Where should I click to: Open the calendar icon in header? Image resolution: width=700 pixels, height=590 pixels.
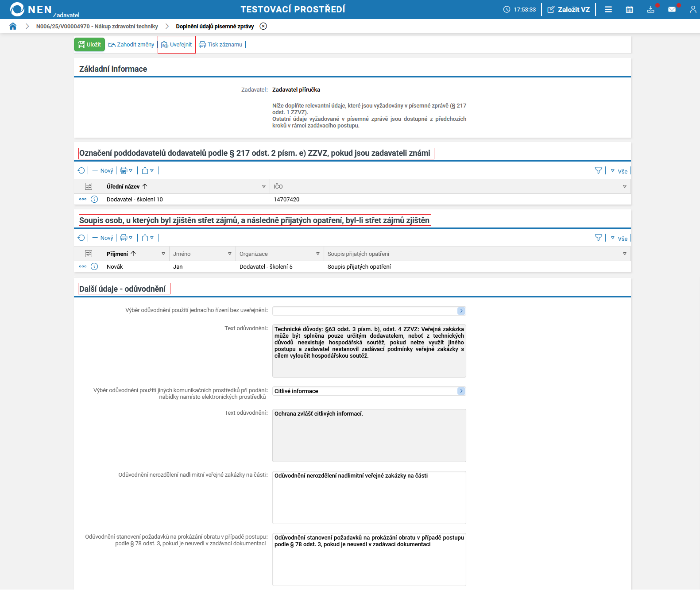(629, 9)
